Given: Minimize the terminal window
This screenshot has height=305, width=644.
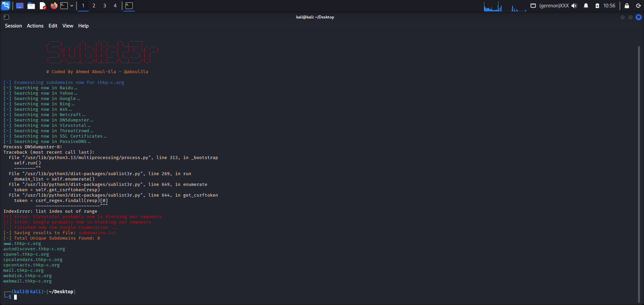Looking at the screenshot, I should pos(622,17).
